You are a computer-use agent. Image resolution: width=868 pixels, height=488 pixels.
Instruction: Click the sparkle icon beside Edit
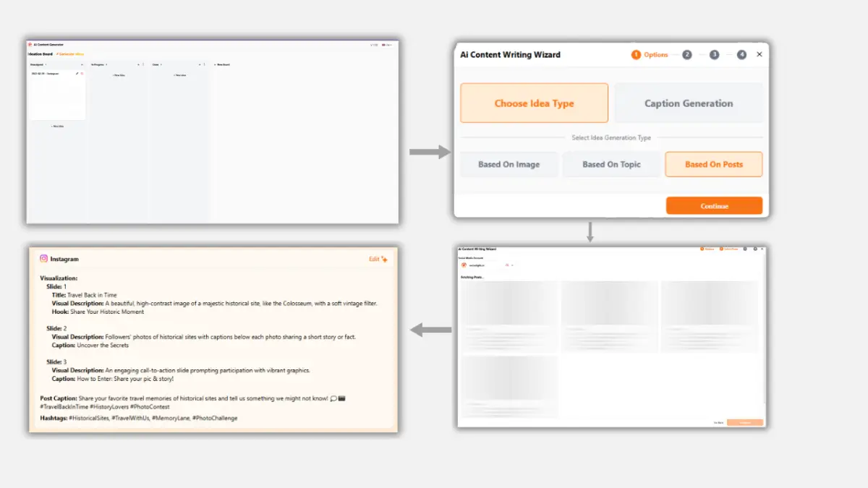[x=385, y=259]
